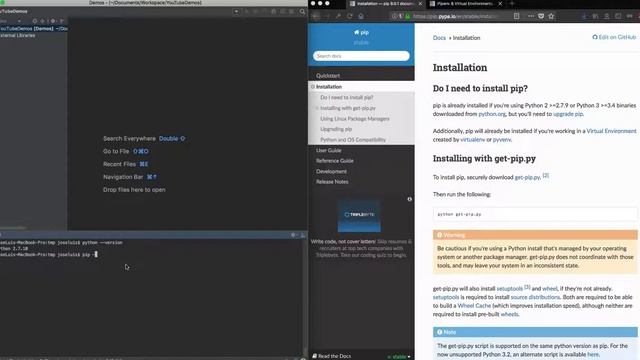Image resolution: width=640 pixels, height=360 pixels.
Task: Click the Triplebyte ad thumbnail
Action: (x=359, y=215)
